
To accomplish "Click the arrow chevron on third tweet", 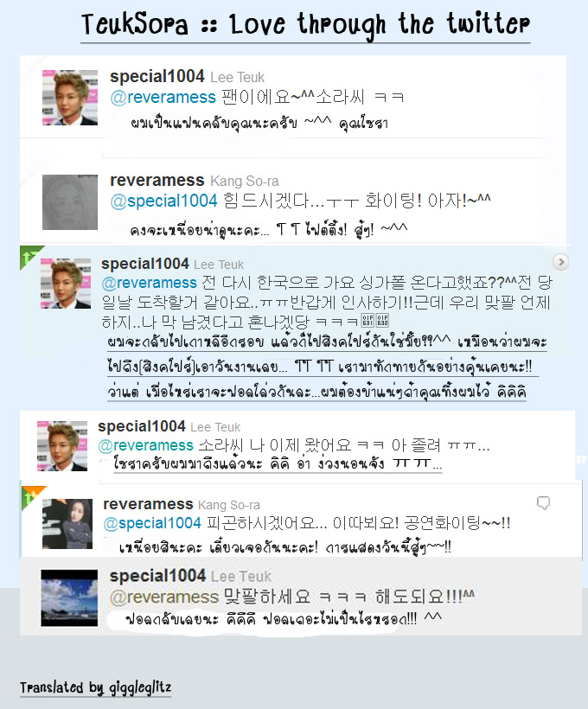I will (561, 262).
